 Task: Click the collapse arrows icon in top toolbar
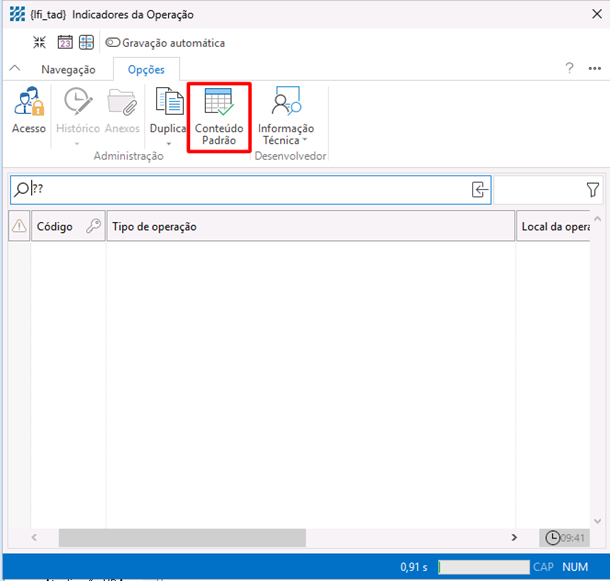(40, 43)
